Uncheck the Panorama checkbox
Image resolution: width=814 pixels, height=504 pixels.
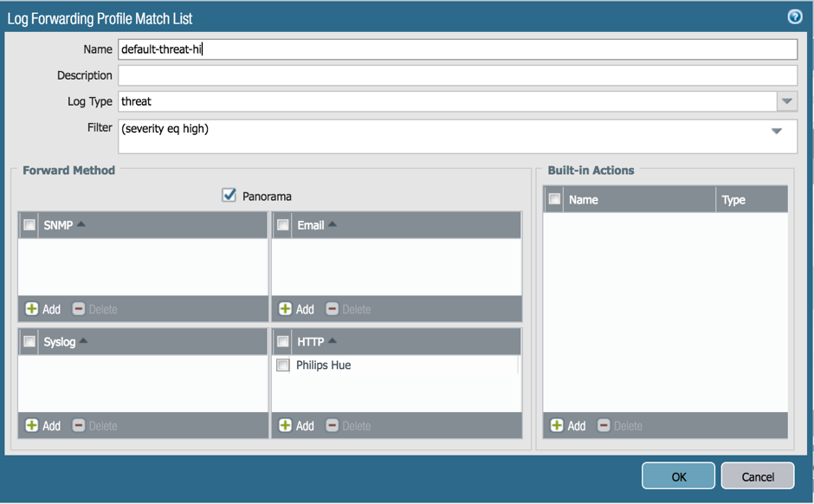coord(229,196)
